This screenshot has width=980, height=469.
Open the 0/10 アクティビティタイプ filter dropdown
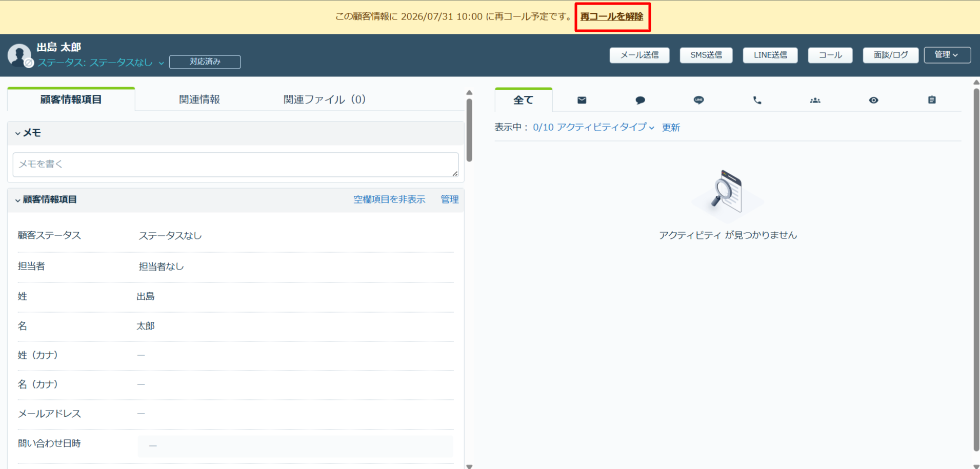[x=594, y=127]
